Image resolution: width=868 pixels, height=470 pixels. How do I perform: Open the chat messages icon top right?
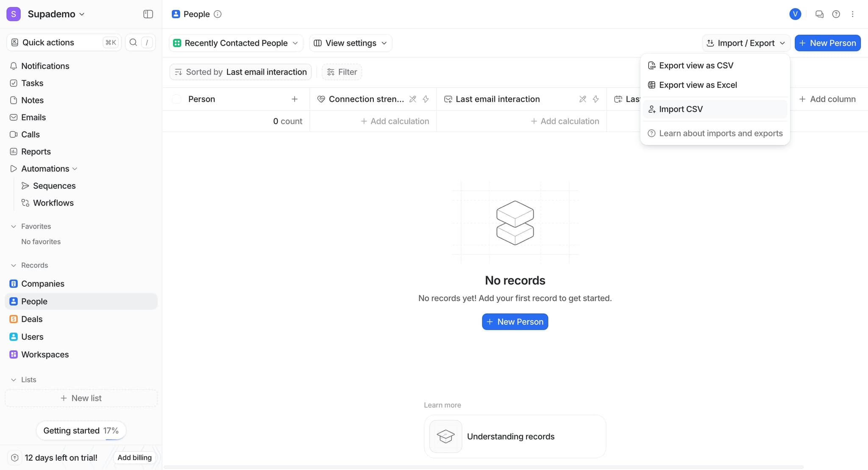[x=819, y=14]
